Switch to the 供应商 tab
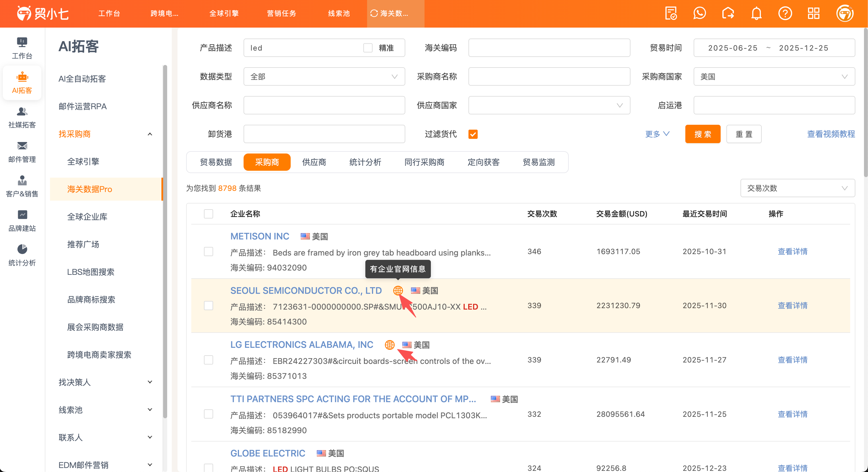Viewport: 868px width, 472px height. [x=314, y=162]
